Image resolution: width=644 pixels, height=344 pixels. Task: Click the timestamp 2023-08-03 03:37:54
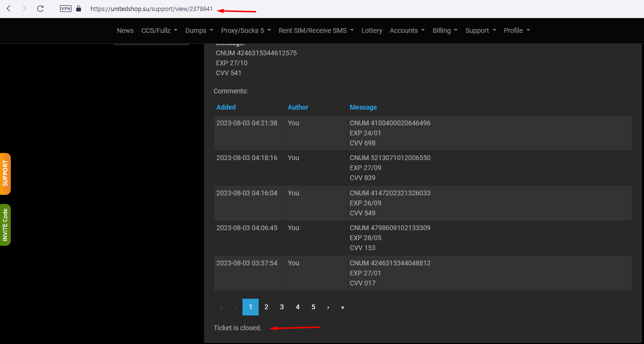[247, 263]
